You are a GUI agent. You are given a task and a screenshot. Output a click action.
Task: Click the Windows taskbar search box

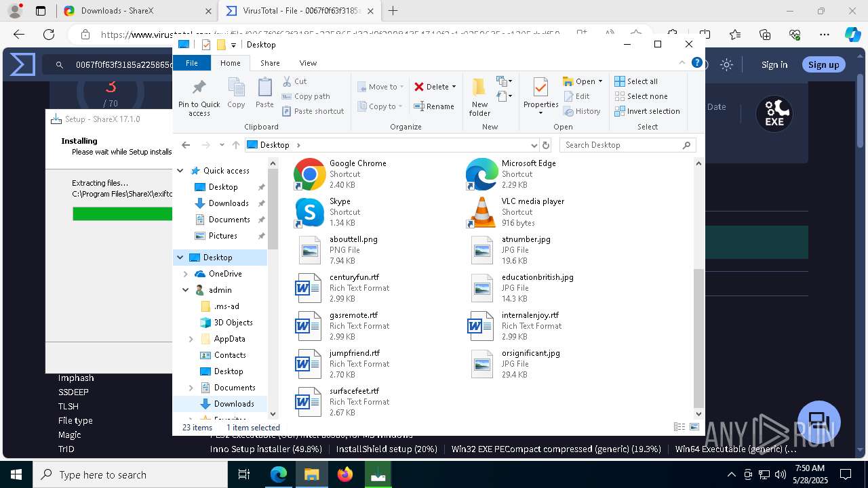tap(130, 474)
